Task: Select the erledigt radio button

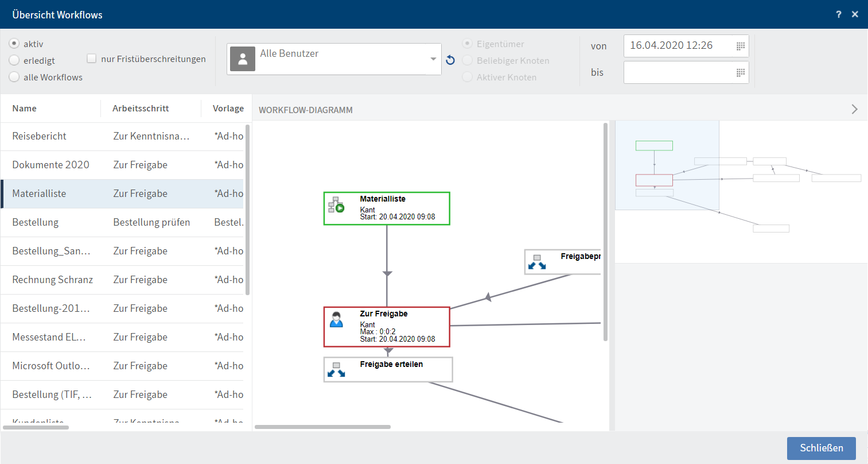Action: (14, 60)
